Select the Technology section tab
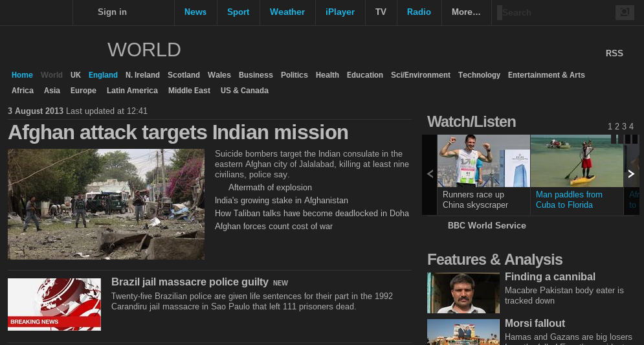The height and width of the screenshot is (345, 644). click(480, 75)
